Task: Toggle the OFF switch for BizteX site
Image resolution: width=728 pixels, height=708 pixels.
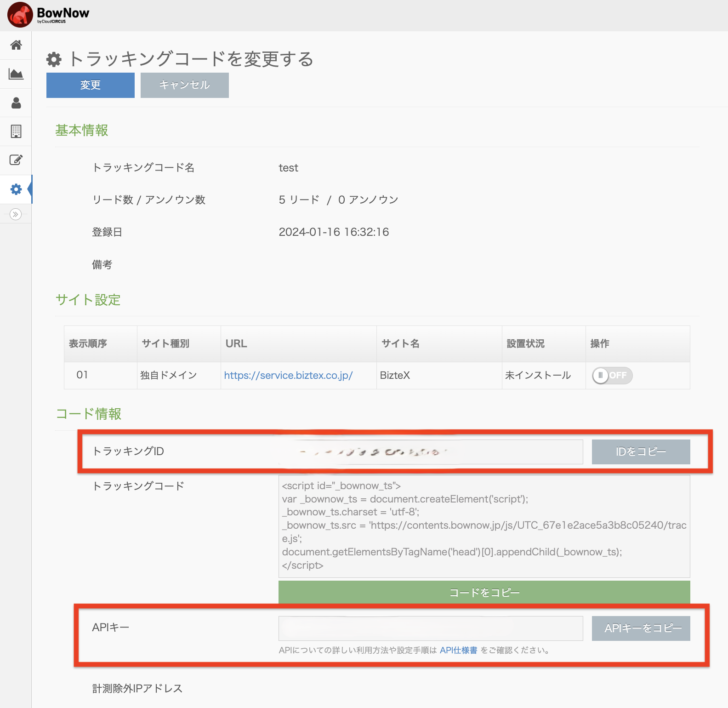Action: (x=612, y=376)
